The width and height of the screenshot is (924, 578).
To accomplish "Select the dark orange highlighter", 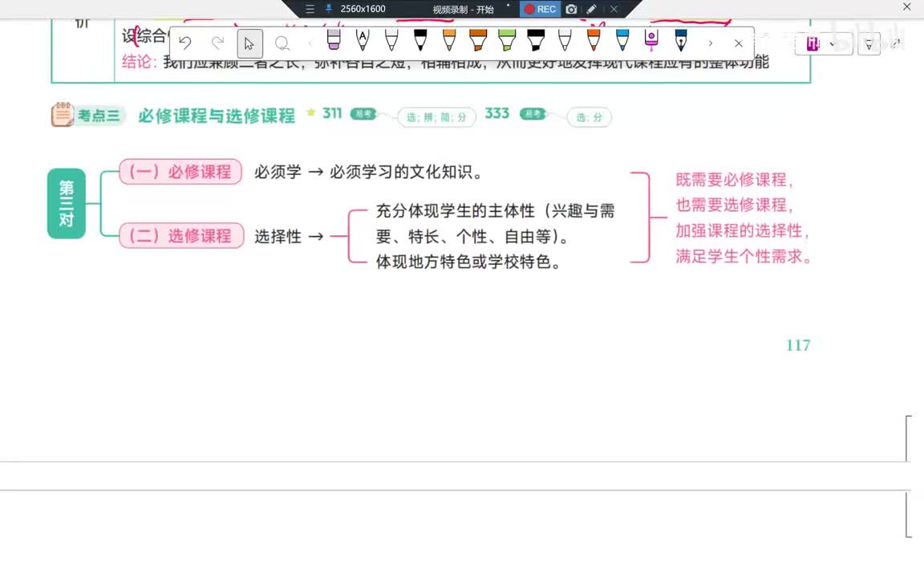I will [478, 39].
